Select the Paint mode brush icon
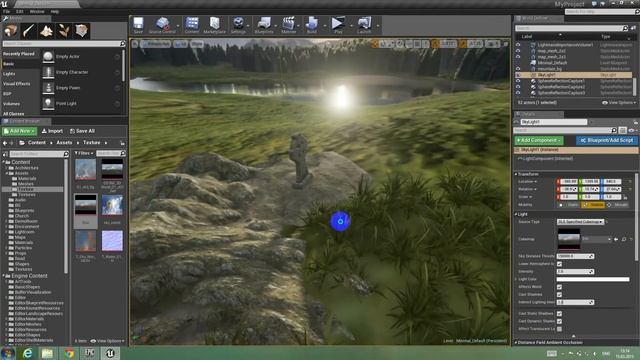The width and height of the screenshot is (640, 360). click(29, 31)
